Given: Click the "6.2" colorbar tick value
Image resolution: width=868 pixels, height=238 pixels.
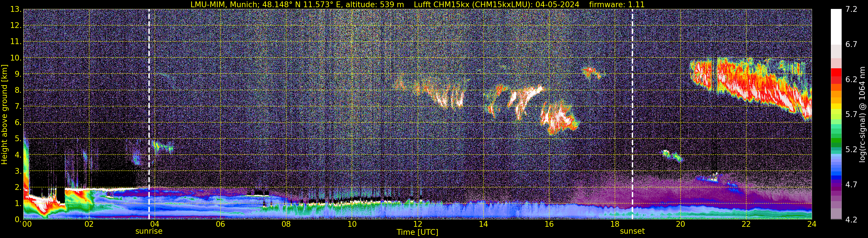Looking at the screenshot, I should point(851,80).
